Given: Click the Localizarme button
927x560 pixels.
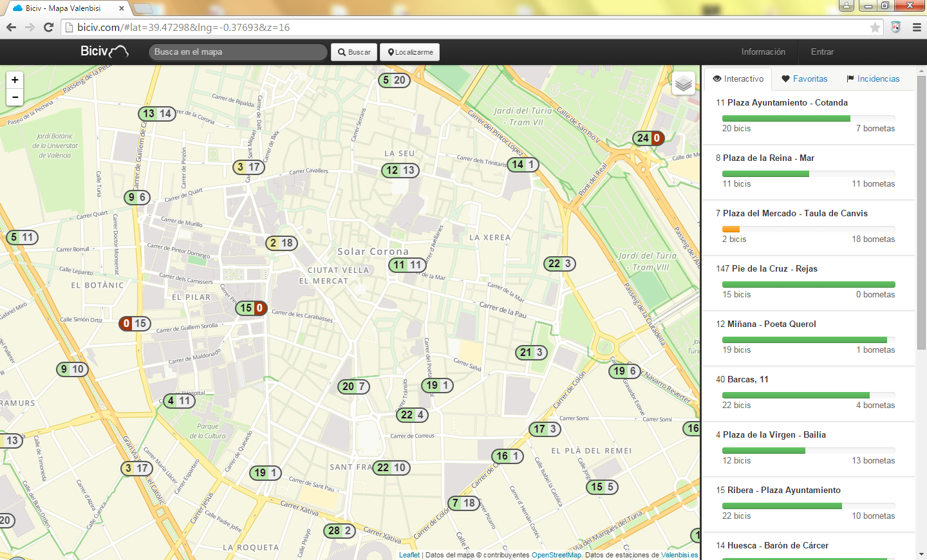Looking at the screenshot, I should [409, 52].
